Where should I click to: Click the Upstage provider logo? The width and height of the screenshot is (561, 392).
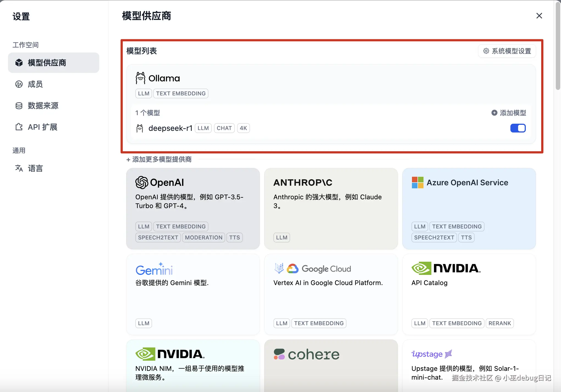click(431, 354)
